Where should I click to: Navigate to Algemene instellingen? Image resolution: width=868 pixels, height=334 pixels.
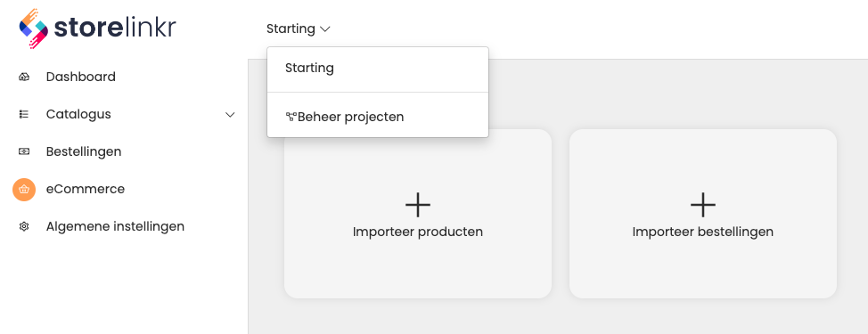pyautogui.click(x=115, y=227)
